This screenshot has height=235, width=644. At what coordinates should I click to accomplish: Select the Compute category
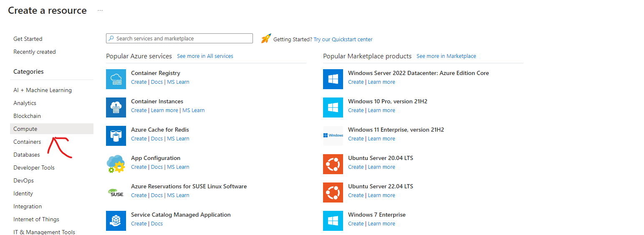52,129
